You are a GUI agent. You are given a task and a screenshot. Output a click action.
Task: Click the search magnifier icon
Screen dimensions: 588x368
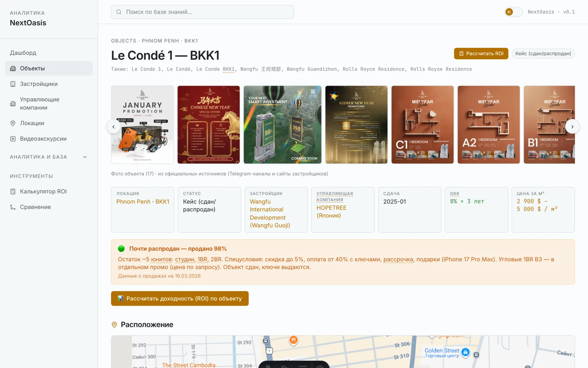119,12
